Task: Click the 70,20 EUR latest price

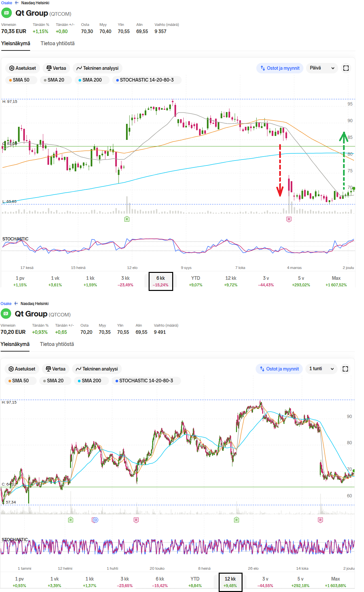Action: (x=13, y=332)
